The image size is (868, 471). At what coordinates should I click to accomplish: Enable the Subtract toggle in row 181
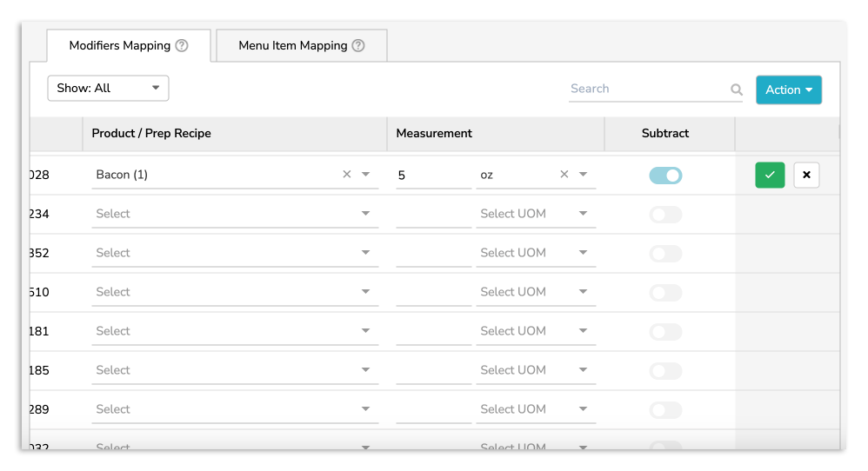pos(665,332)
